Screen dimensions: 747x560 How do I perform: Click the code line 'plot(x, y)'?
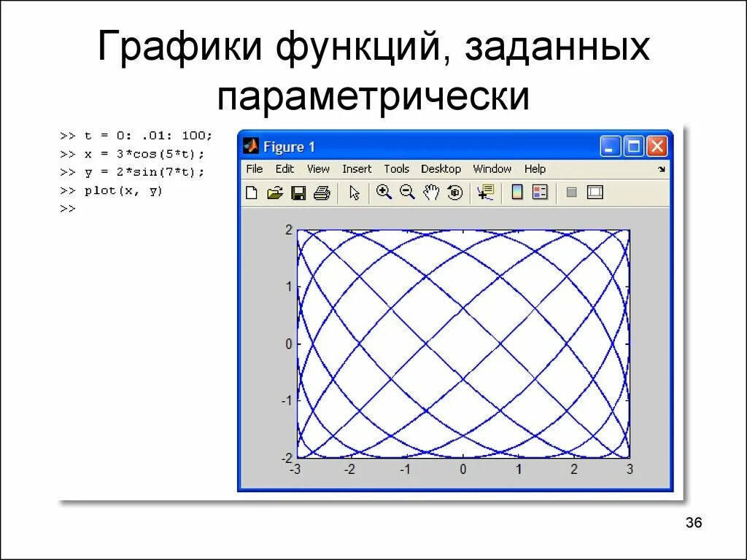pyautogui.click(x=123, y=191)
